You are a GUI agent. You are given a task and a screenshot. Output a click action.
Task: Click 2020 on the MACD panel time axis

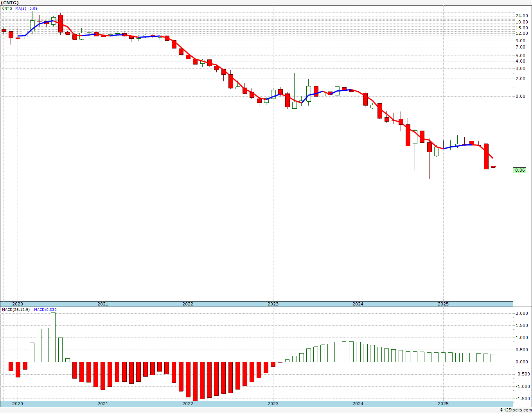tap(18, 404)
